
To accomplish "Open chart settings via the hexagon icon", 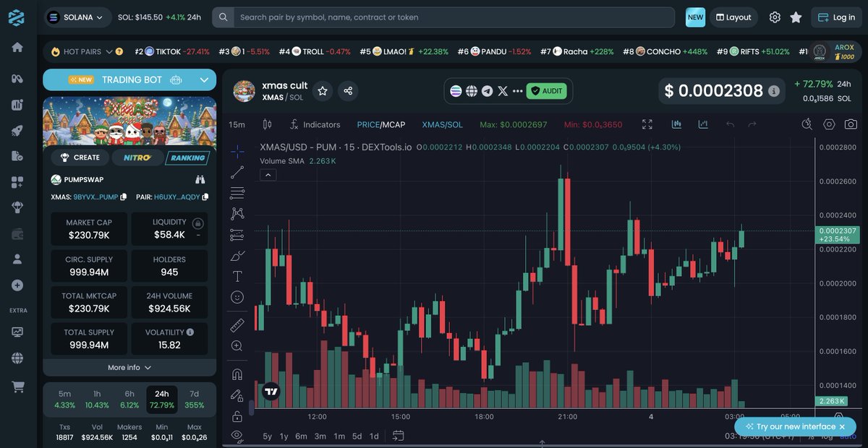I will 828,124.
